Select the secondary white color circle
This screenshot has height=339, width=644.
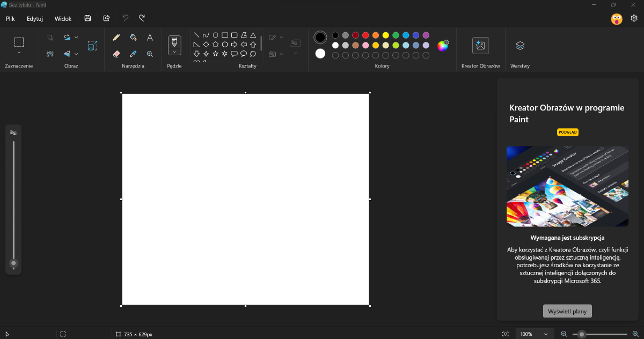(x=320, y=54)
